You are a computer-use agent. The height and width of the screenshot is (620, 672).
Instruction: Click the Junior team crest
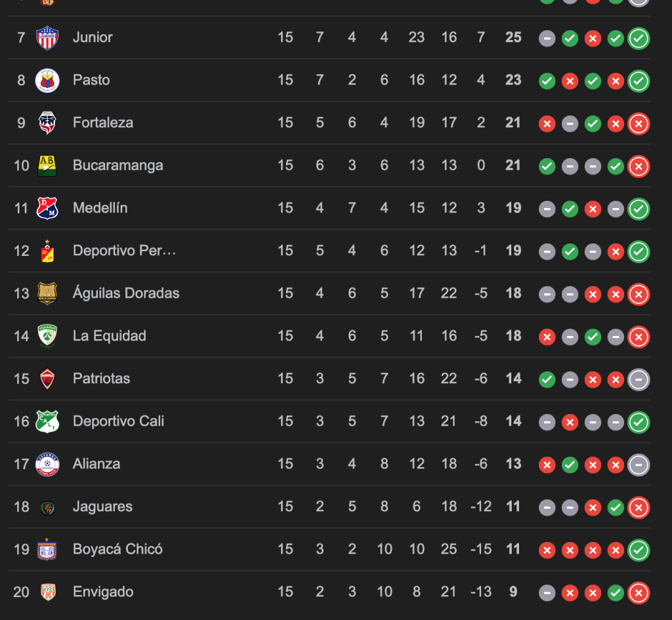tap(47, 37)
